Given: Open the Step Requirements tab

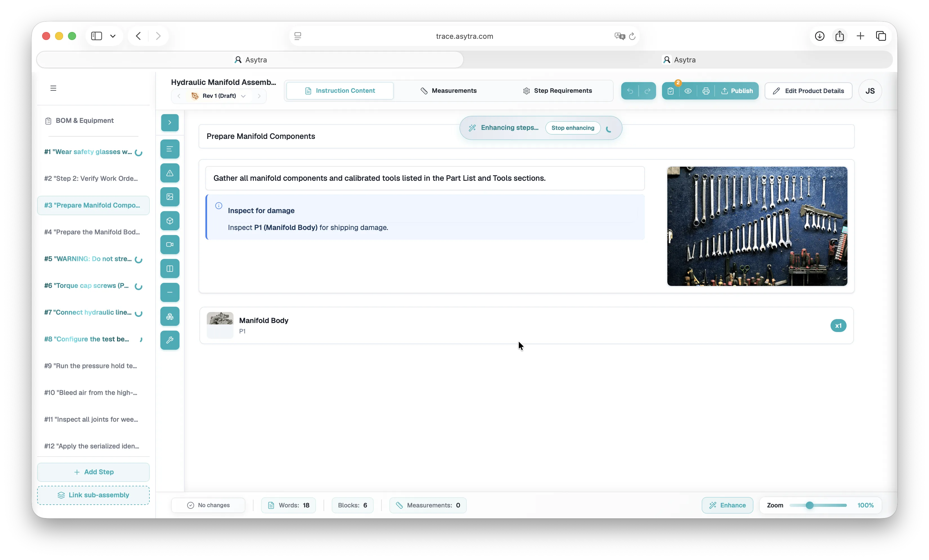Looking at the screenshot, I should click(x=557, y=91).
